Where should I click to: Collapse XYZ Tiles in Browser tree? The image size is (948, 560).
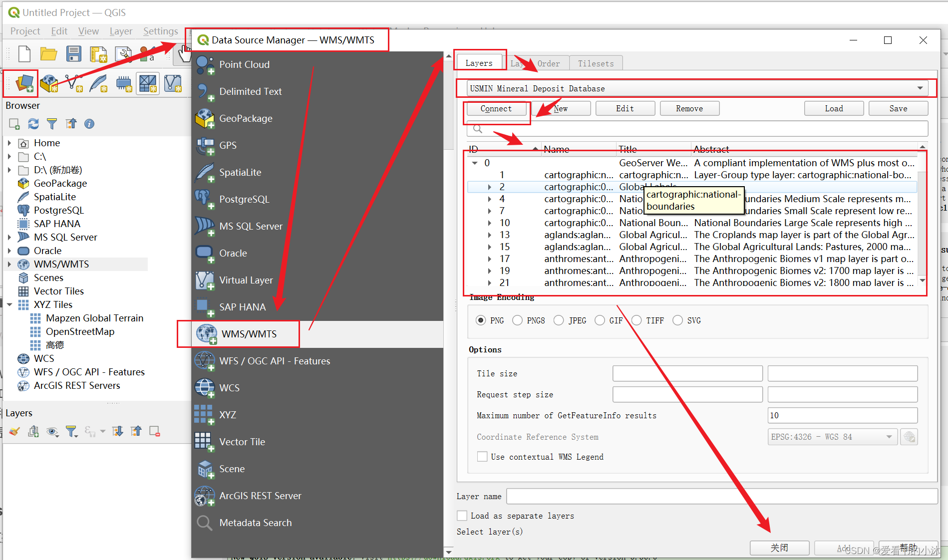[x=9, y=304]
